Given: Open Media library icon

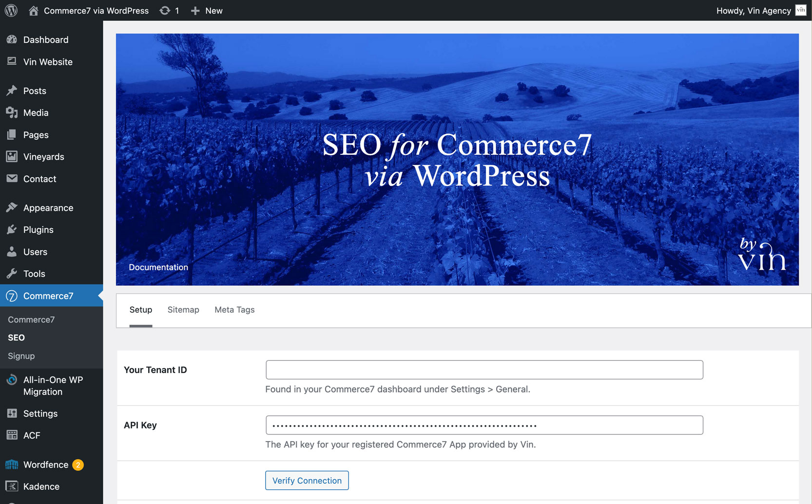Looking at the screenshot, I should click(12, 112).
